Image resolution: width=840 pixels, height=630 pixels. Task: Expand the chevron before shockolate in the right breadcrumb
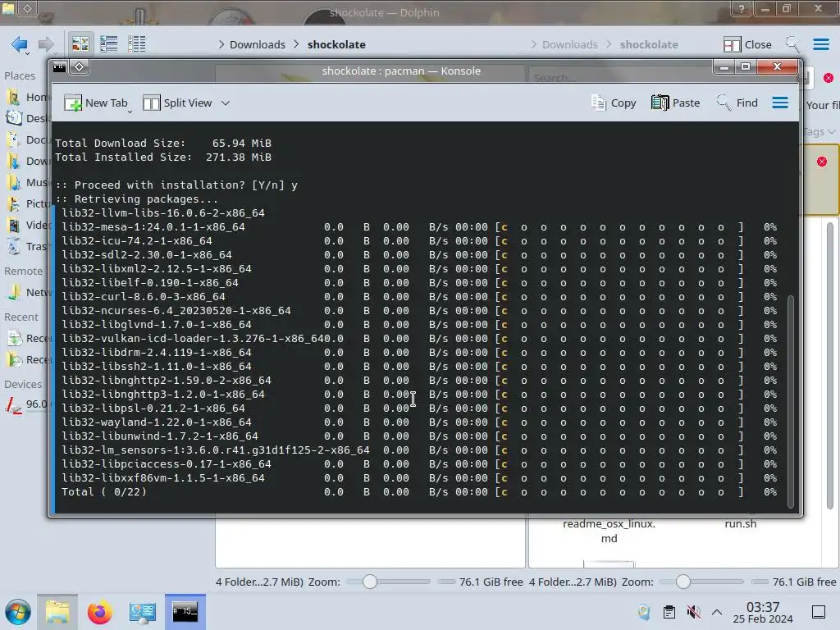click(x=609, y=44)
